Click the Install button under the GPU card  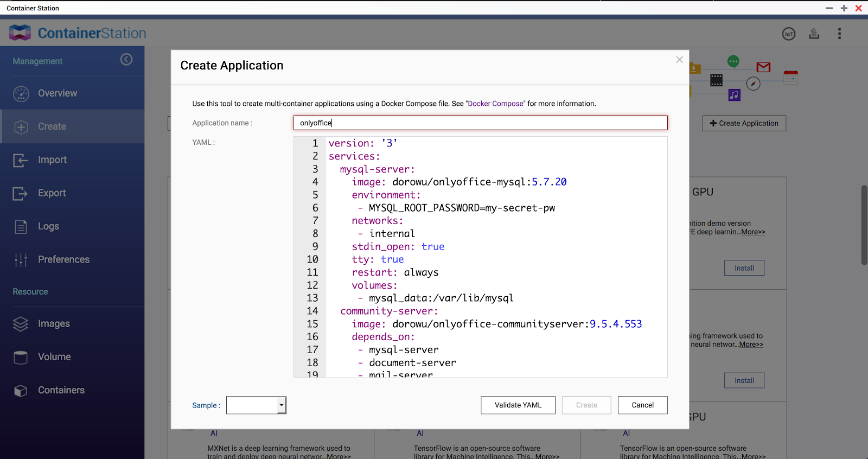point(744,268)
